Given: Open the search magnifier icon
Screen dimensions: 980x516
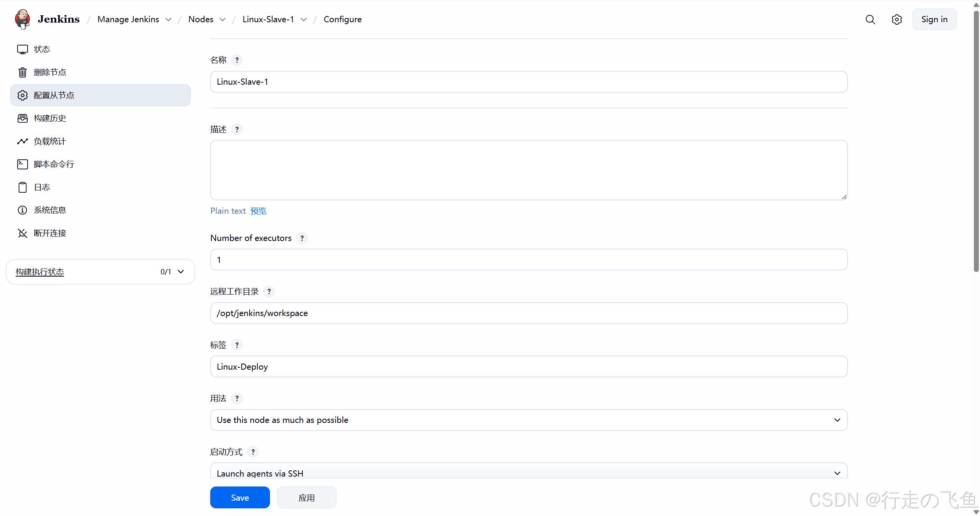Looking at the screenshot, I should [870, 20].
